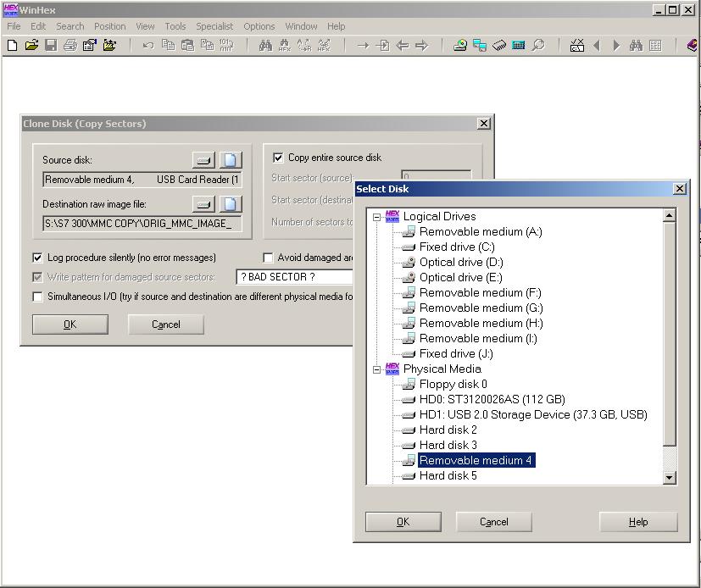Uncheck Copy entire source disk

click(278, 158)
